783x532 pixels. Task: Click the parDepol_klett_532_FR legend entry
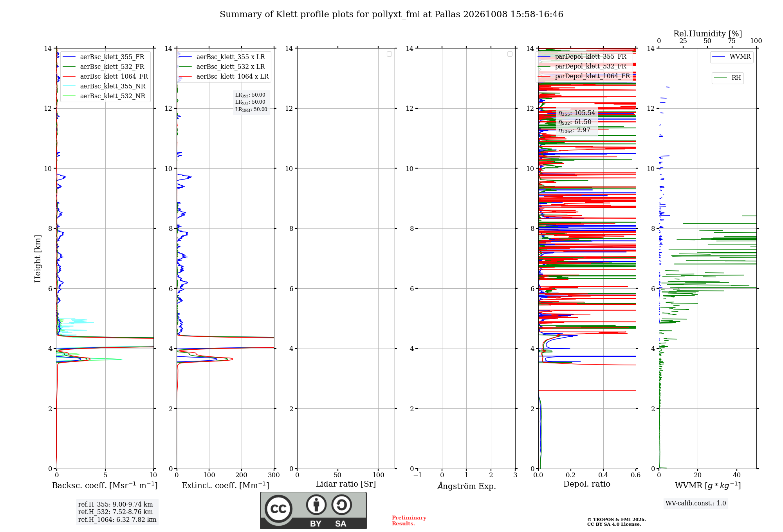point(582,66)
